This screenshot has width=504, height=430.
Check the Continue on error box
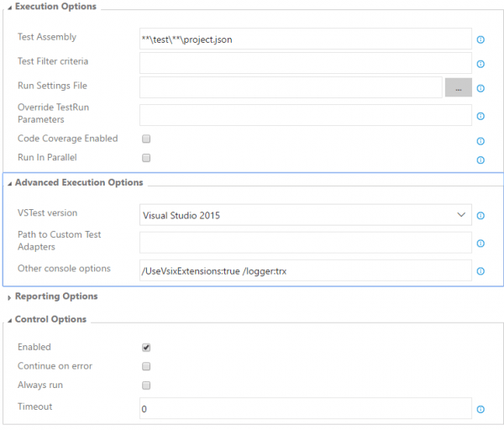[146, 367]
